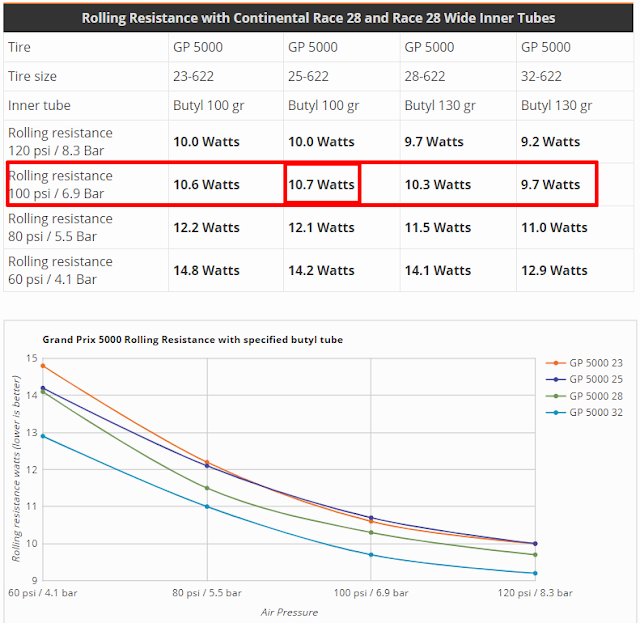The image size is (640, 623).
Task: Click the light-blue GP 5000 32 point at 80 psi
Action: [x=207, y=507]
